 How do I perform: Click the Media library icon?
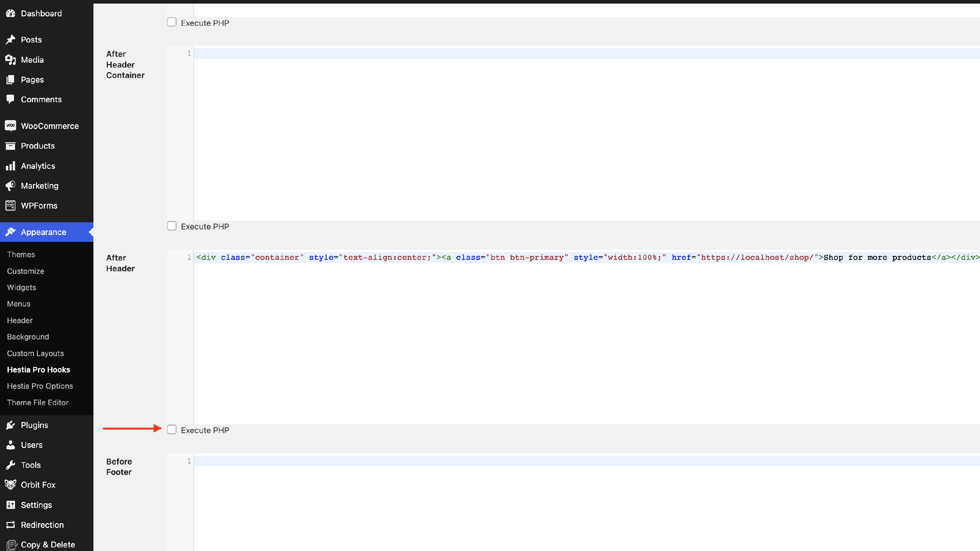coord(11,60)
